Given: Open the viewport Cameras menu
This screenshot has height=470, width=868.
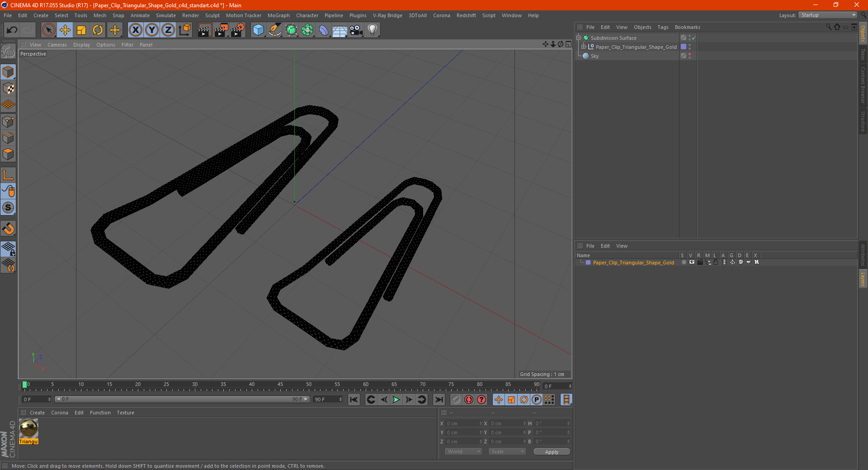Looking at the screenshot, I should click(57, 45).
